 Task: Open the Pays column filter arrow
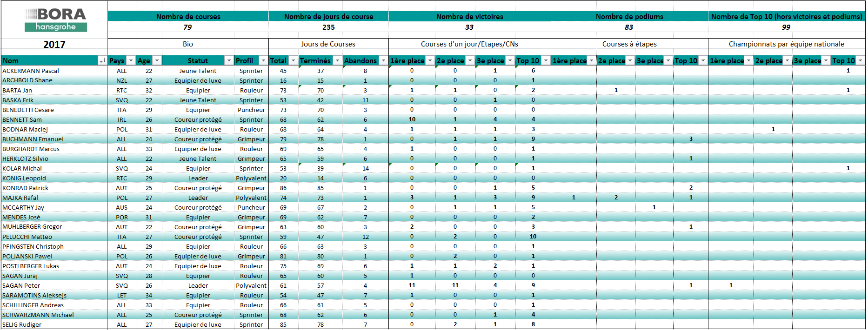click(x=131, y=61)
